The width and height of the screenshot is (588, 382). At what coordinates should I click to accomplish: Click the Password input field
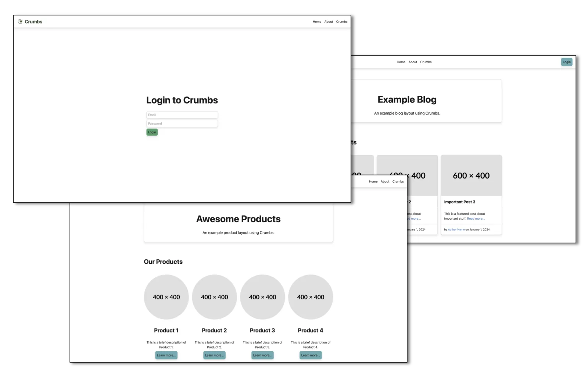[182, 123]
